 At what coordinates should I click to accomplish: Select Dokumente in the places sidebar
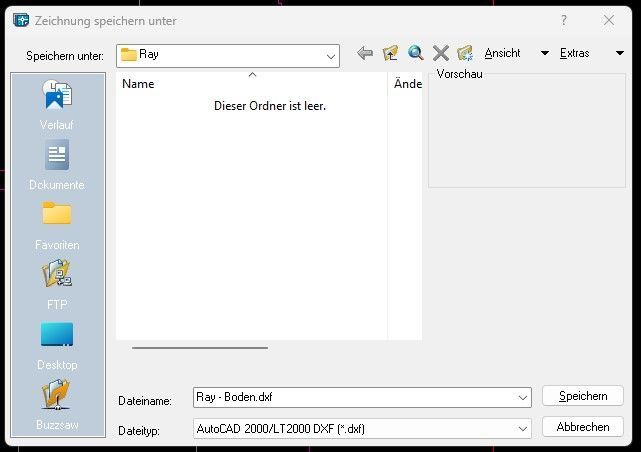pyautogui.click(x=57, y=165)
